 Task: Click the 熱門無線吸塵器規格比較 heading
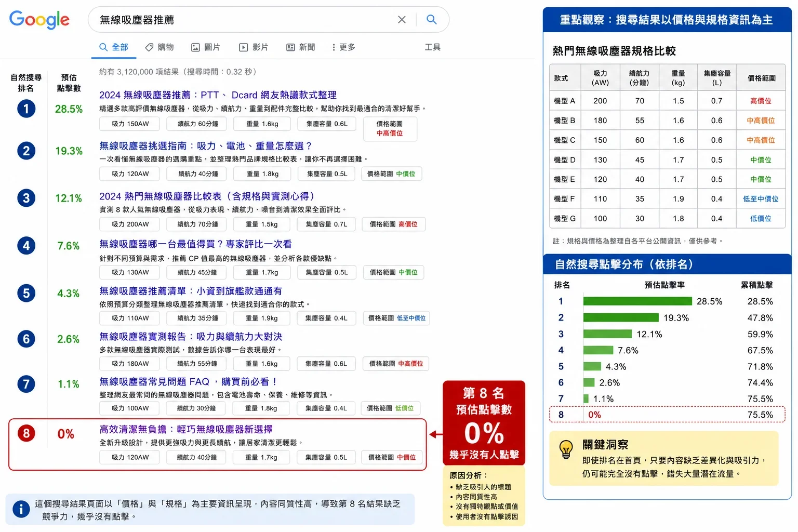point(614,51)
